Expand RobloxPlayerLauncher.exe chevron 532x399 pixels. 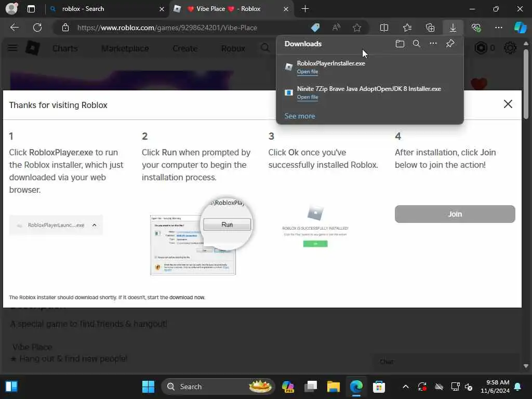tap(95, 225)
